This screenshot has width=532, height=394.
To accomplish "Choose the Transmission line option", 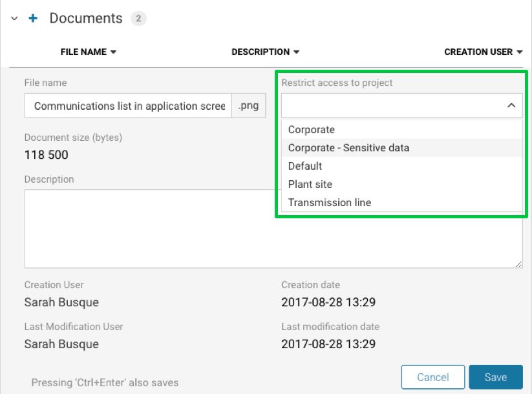I will tap(330, 202).
